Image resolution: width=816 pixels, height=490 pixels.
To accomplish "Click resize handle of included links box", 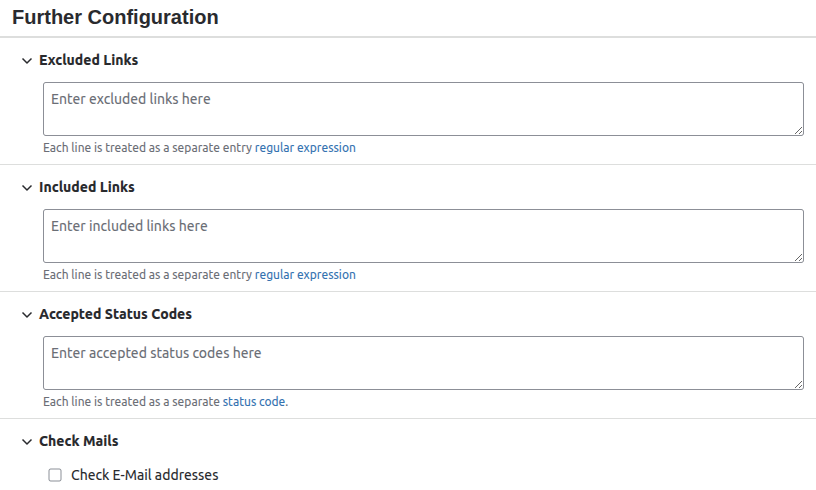I will pos(799,257).
